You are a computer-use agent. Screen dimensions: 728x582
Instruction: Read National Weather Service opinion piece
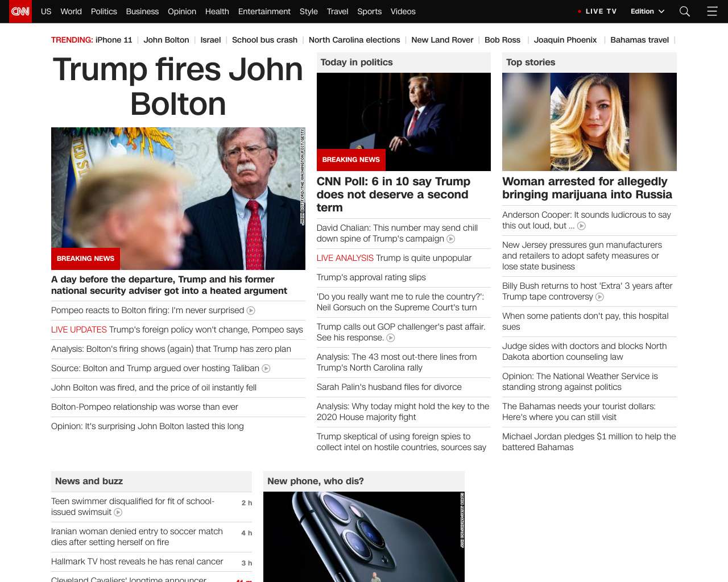click(x=580, y=381)
